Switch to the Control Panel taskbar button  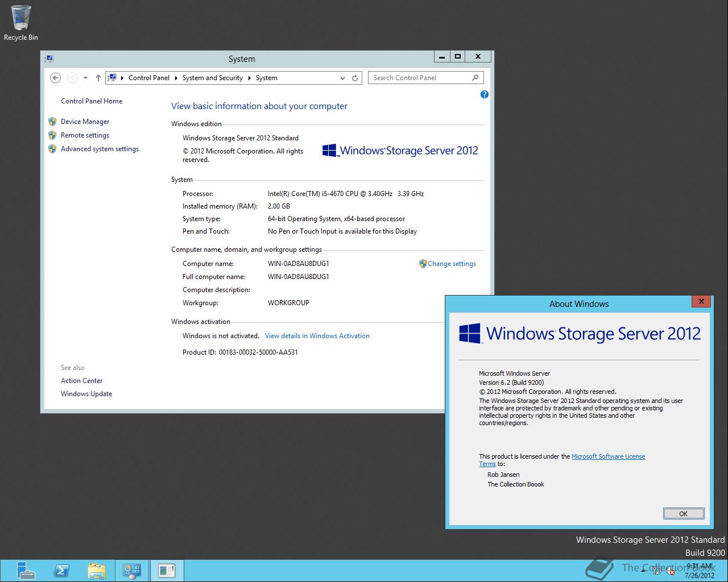(x=132, y=571)
